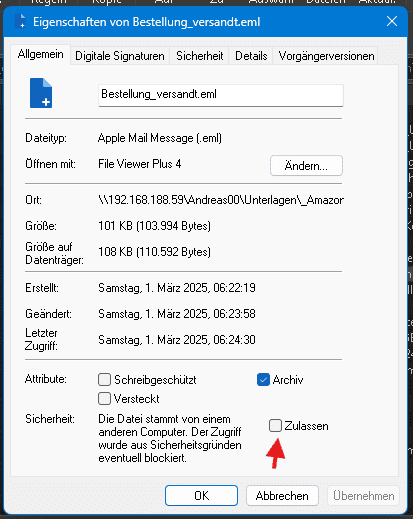This screenshot has height=519, width=413.
Task: Click the large blue file type icon
Action: [x=41, y=93]
